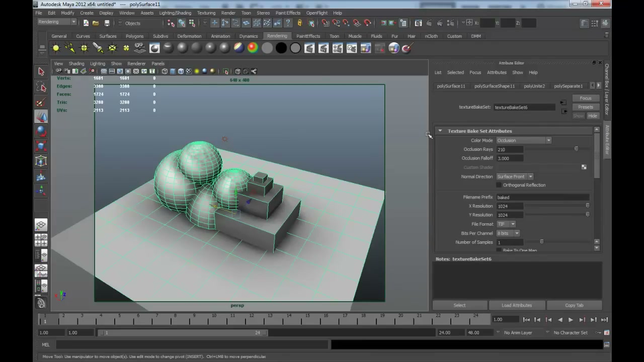
Task: Click the Focus button in the Attribute Editor
Action: (x=586, y=98)
